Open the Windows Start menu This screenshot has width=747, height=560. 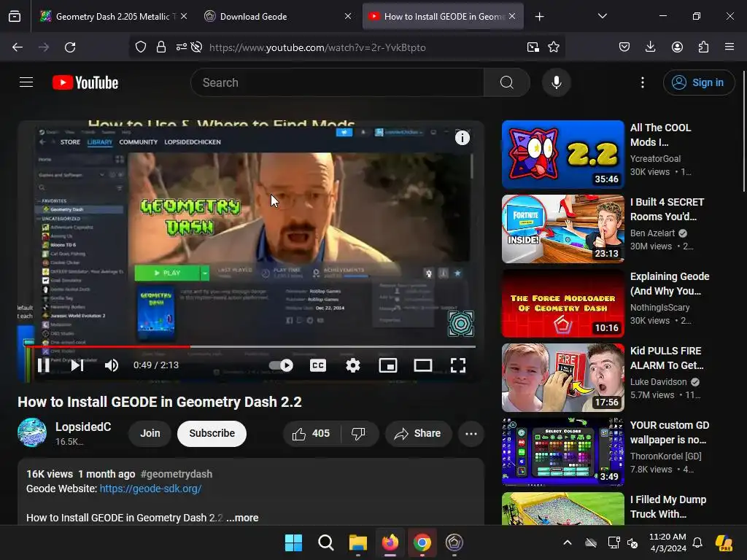(293, 542)
